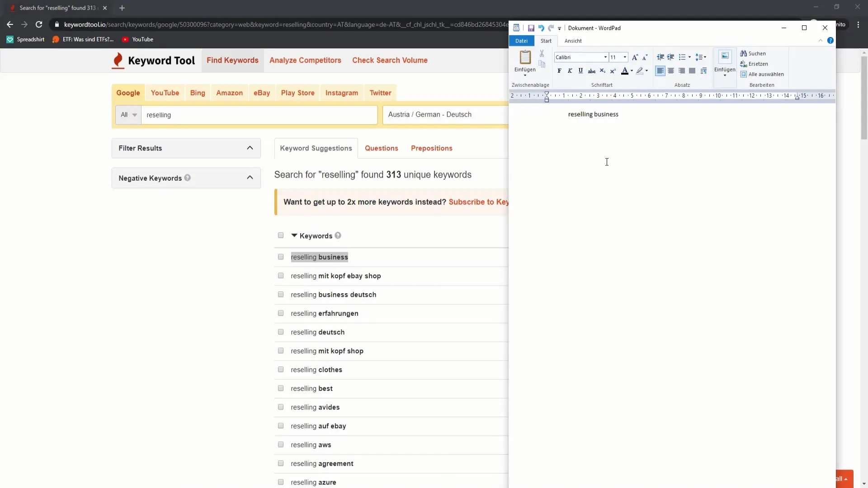
Task: Decrease font size in WordPad
Action: 645,57
